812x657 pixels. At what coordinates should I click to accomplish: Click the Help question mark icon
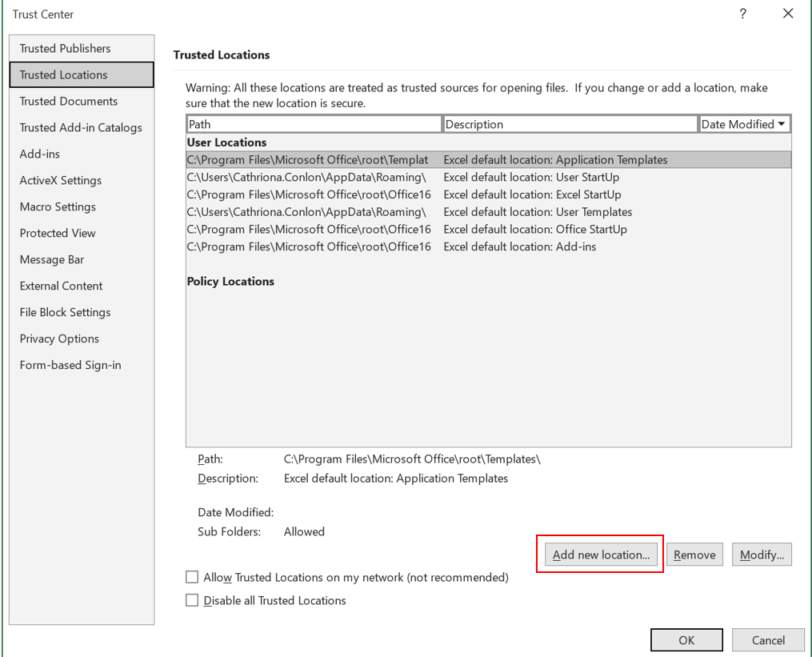click(x=742, y=14)
